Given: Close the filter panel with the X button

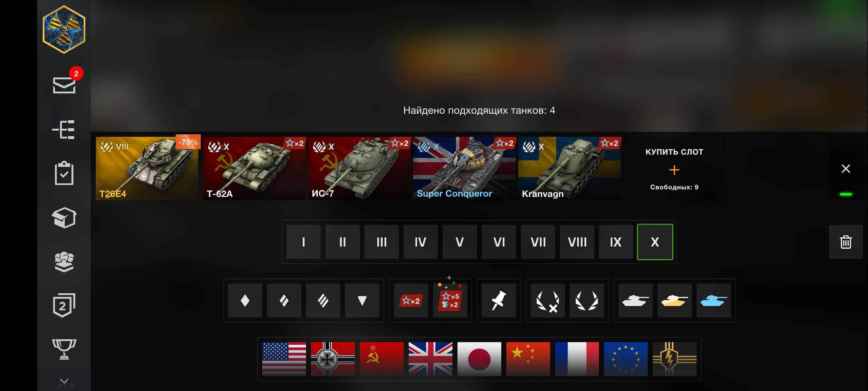Looking at the screenshot, I should coord(846,169).
